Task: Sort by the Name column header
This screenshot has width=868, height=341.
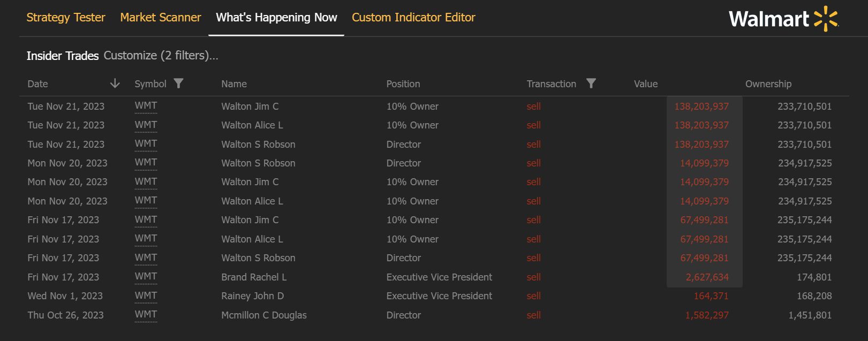Action: [x=234, y=84]
